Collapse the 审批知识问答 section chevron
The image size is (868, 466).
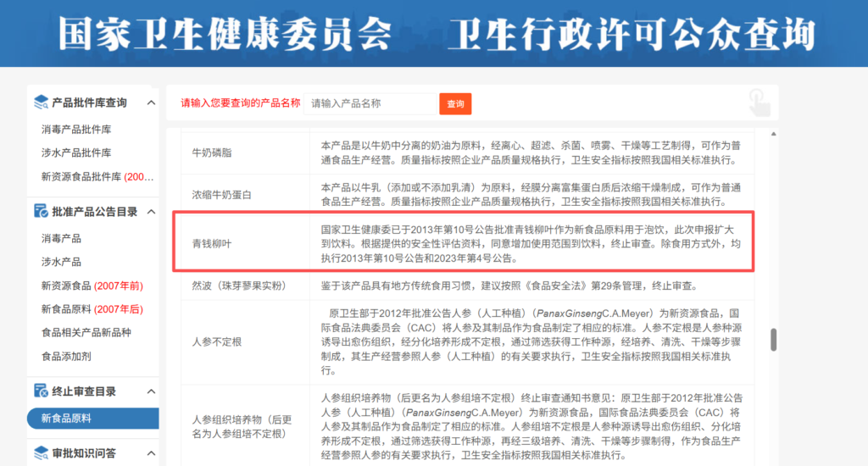pyautogui.click(x=152, y=454)
